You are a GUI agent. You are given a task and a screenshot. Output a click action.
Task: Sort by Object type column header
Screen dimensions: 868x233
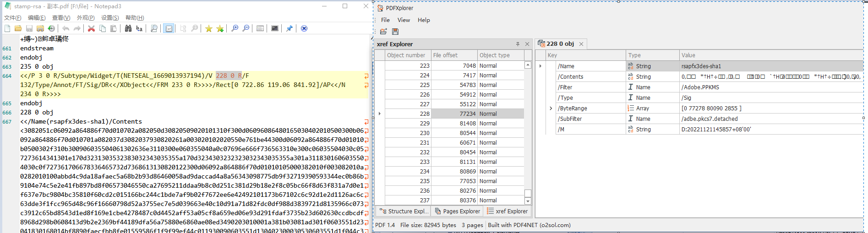pyautogui.click(x=501, y=55)
